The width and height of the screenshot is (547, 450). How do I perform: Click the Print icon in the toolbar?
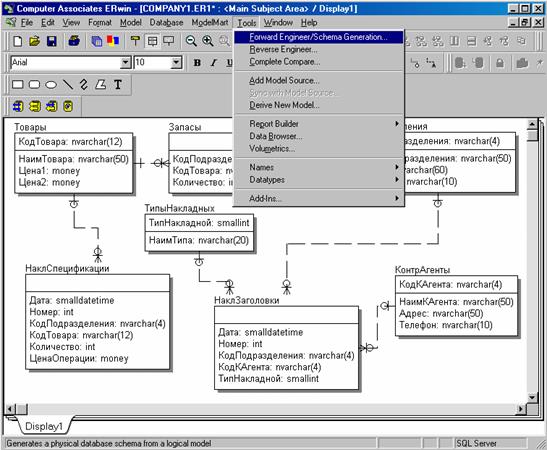(x=74, y=41)
